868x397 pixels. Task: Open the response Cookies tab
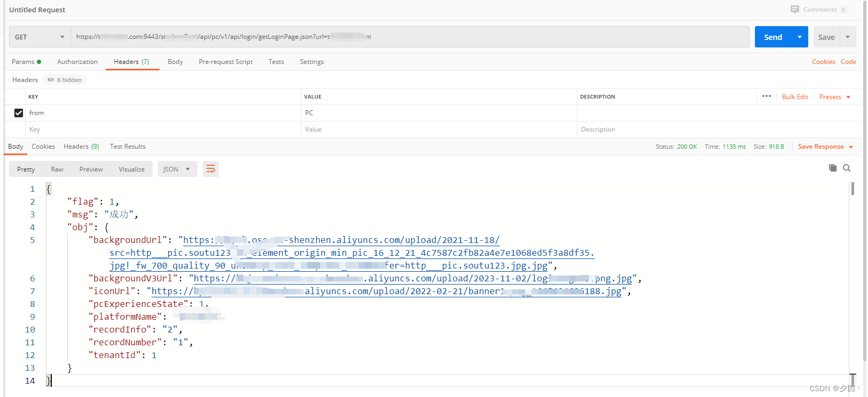pyautogui.click(x=43, y=147)
